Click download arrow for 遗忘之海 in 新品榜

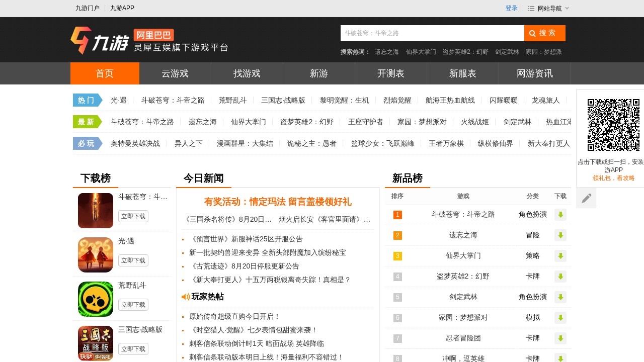click(x=560, y=235)
